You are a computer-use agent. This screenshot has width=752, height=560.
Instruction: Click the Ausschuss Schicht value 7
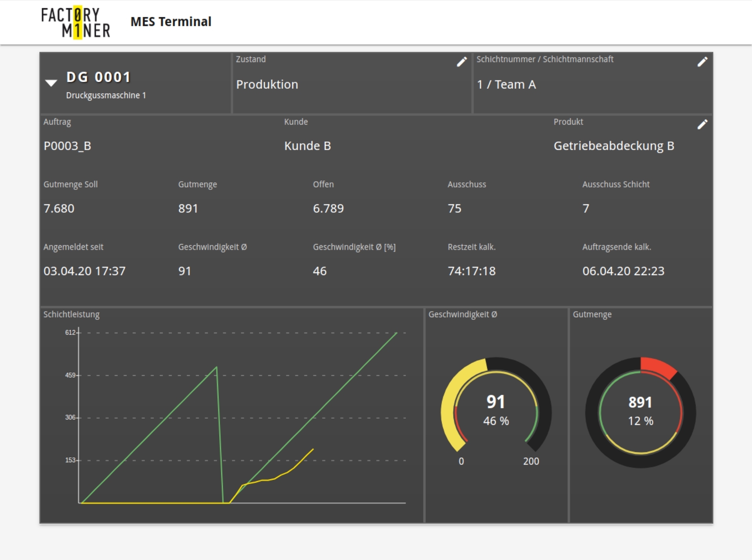586,208
